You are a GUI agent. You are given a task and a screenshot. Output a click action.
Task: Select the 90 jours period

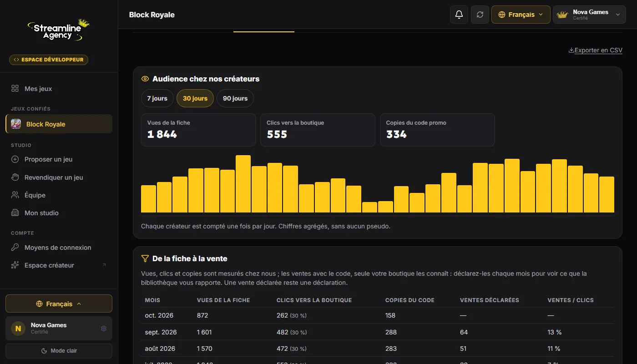click(x=235, y=98)
